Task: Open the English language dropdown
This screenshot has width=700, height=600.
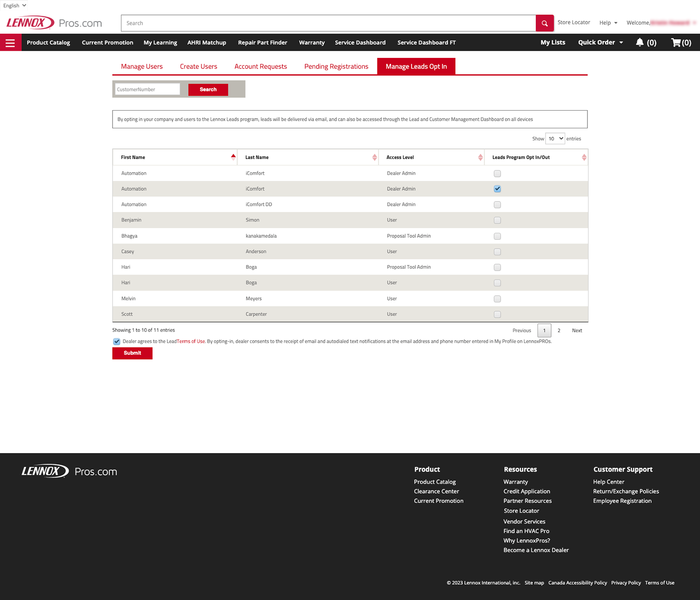Action: [14, 6]
